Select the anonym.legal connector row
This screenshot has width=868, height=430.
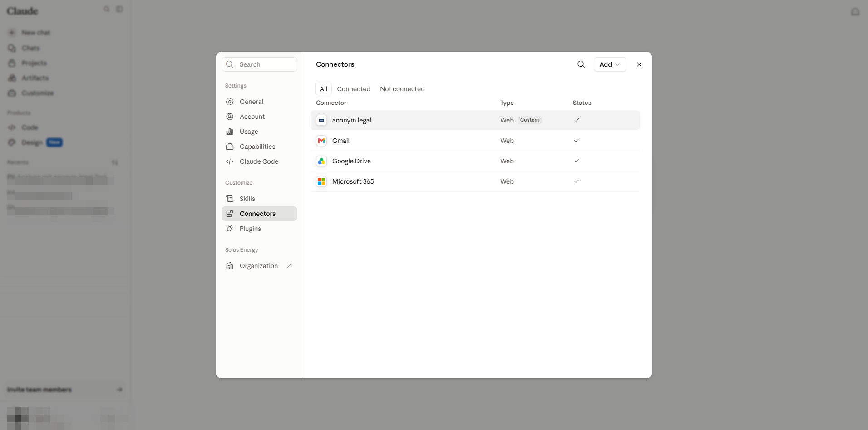point(475,120)
